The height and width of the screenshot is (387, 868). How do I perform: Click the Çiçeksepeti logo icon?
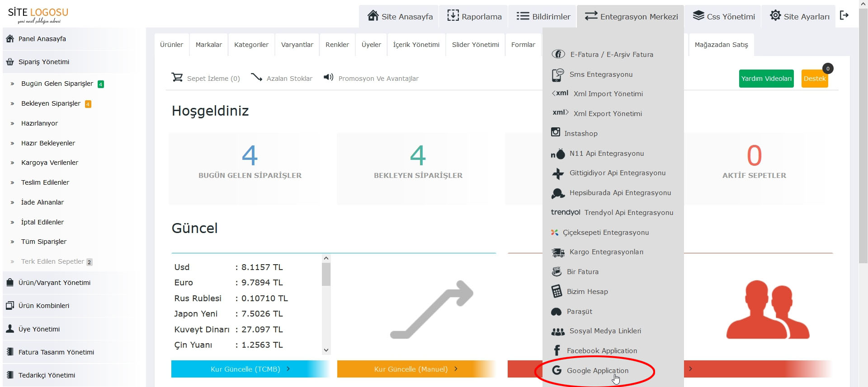[554, 233]
